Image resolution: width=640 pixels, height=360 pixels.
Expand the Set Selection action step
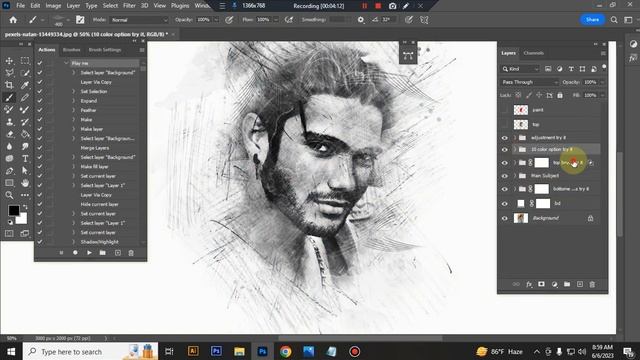[74, 91]
